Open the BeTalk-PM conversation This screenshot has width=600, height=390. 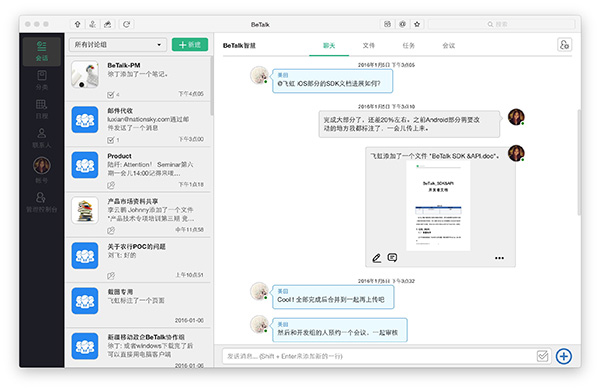point(139,79)
